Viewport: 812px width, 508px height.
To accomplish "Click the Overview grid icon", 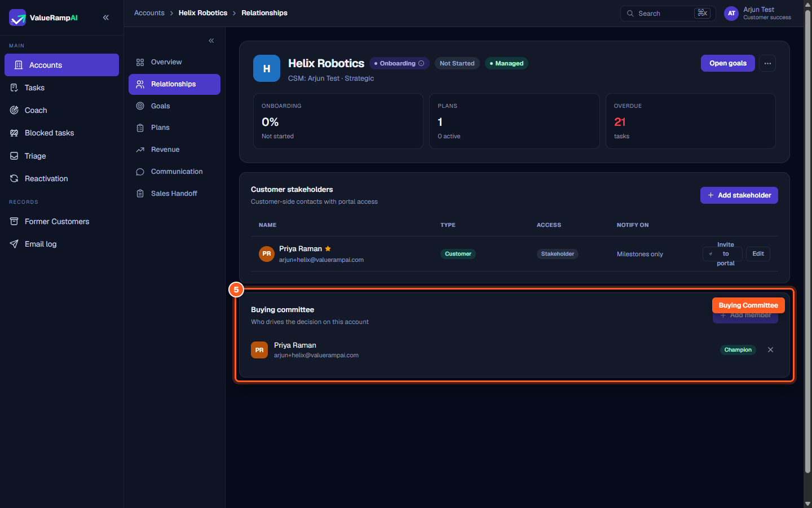I will 140,62.
